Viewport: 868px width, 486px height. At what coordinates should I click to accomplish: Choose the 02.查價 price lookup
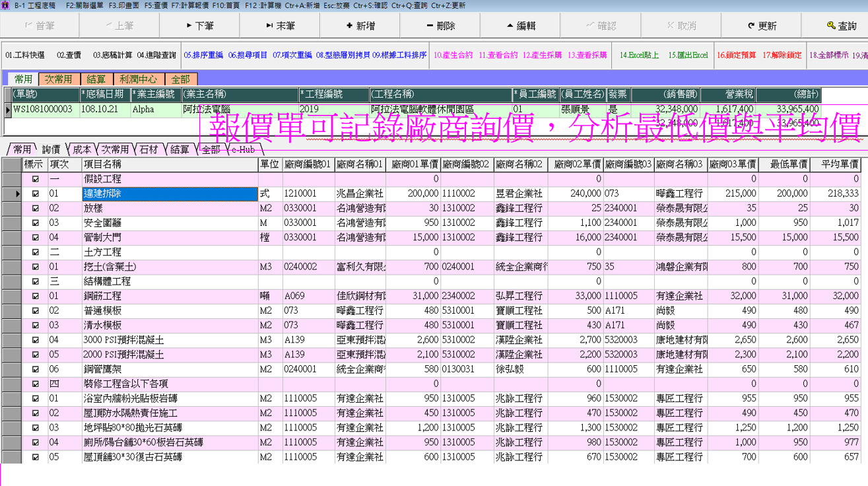point(69,55)
